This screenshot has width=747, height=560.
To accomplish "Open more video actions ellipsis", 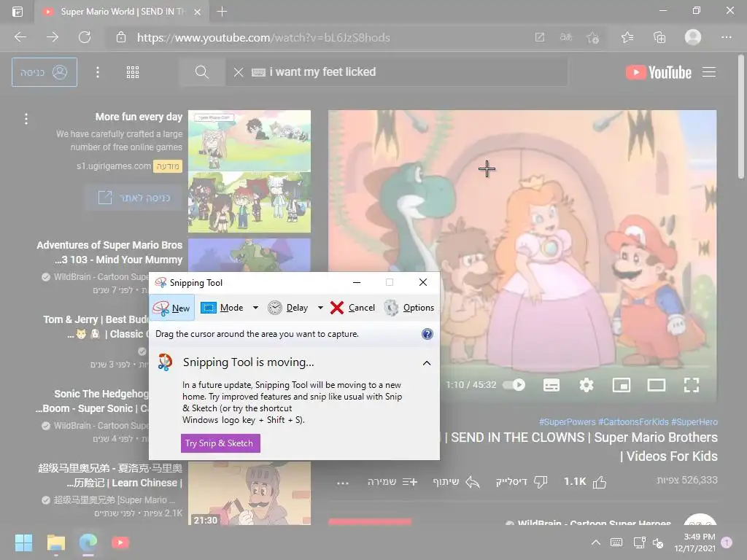I will coord(343,483).
